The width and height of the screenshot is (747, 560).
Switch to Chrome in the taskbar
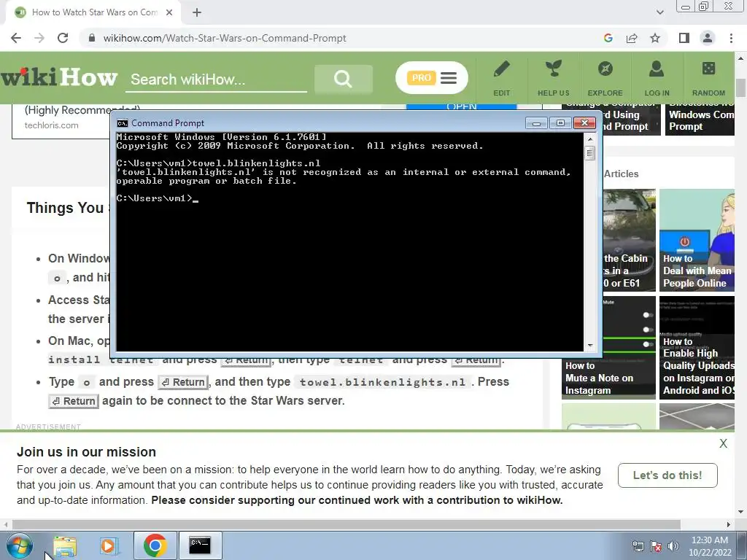coord(155,545)
